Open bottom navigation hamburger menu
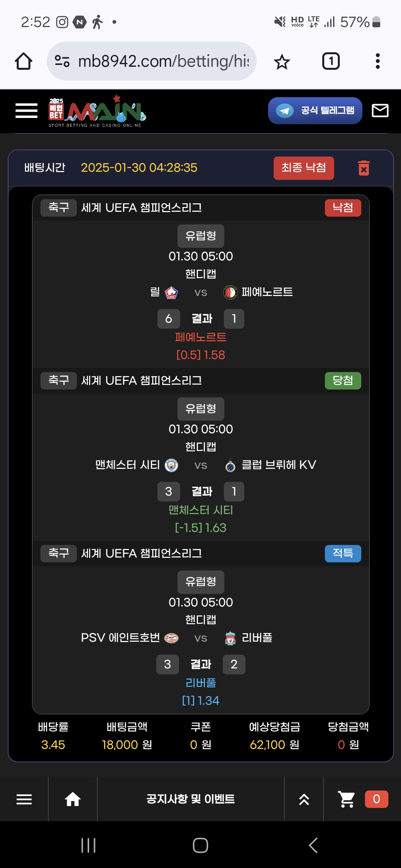This screenshot has height=868, width=401. [x=24, y=799]
